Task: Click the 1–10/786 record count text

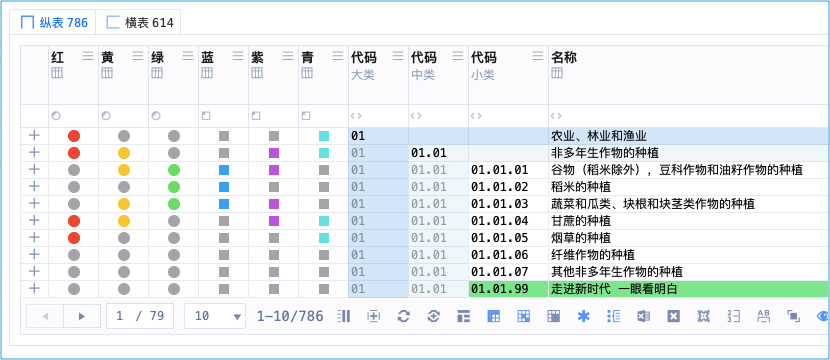Action: (x=290, y=316)
